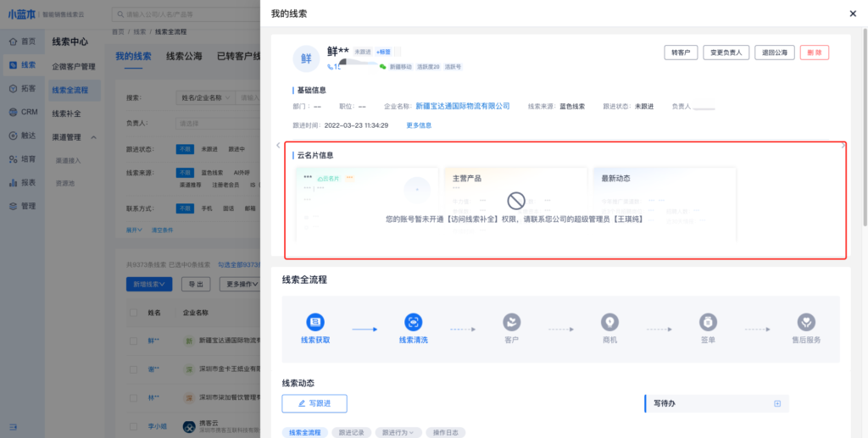Click the 线索清洗 stage icon
Image resolution: width=868 pixels, height=438 pixels.
click(x=414, y=322)
